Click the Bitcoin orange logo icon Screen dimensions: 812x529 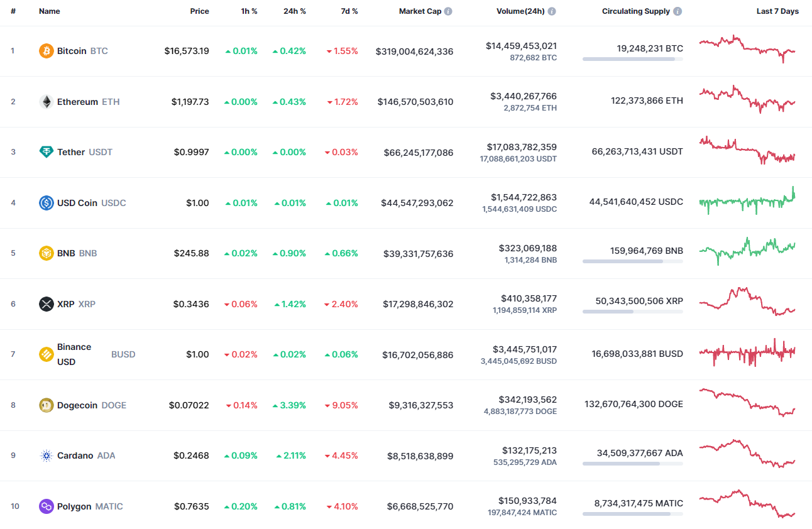[46, 51]
